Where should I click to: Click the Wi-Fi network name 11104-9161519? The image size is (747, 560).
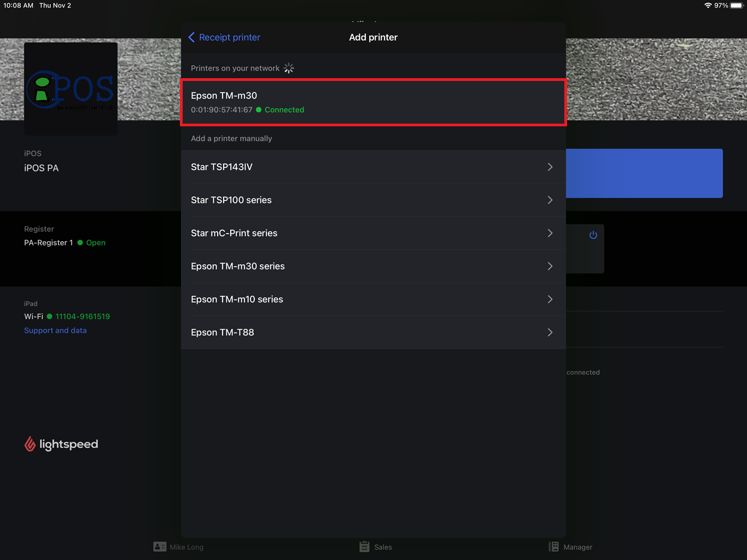[83, 317]
